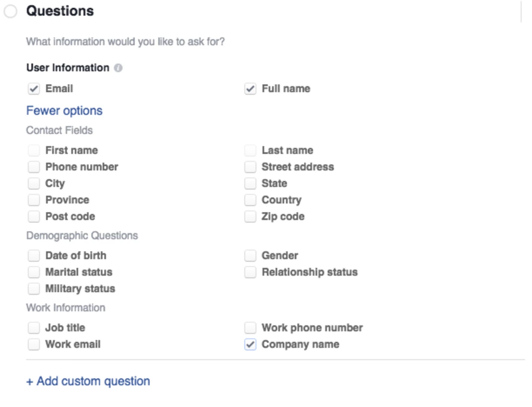The height and width of the screenshot is (407, 532).
Task: Select the Military status checkbox
Action: pos(33,289)
